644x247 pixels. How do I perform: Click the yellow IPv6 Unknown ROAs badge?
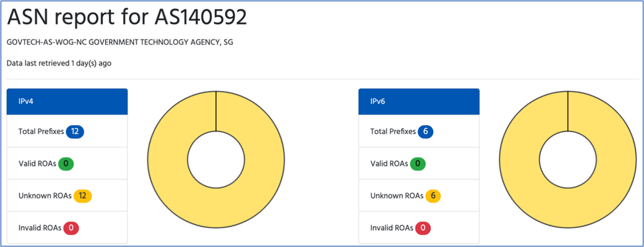433,196
